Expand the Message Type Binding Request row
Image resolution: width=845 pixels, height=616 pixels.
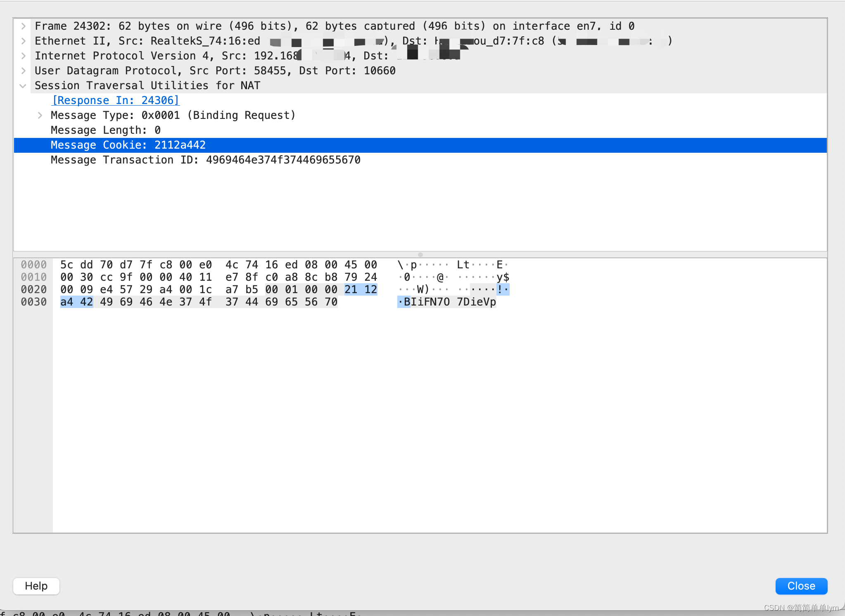click(40, 116)
